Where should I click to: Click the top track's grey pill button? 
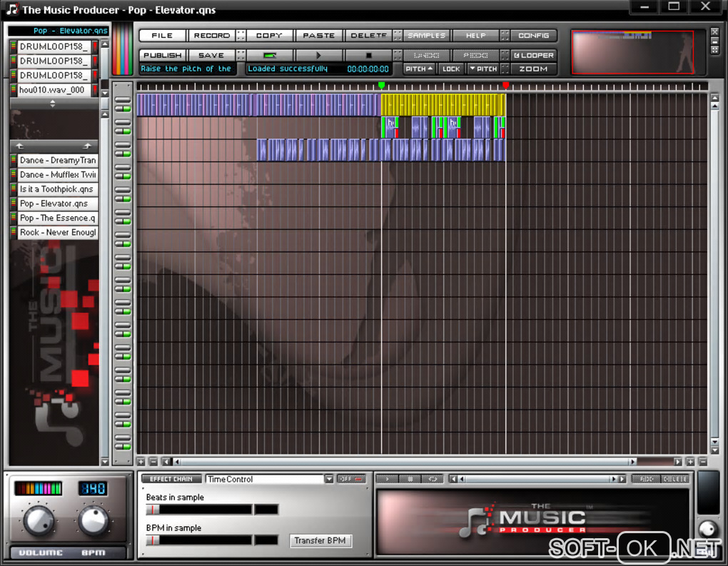pyautogui.click(x=123, y=100)
